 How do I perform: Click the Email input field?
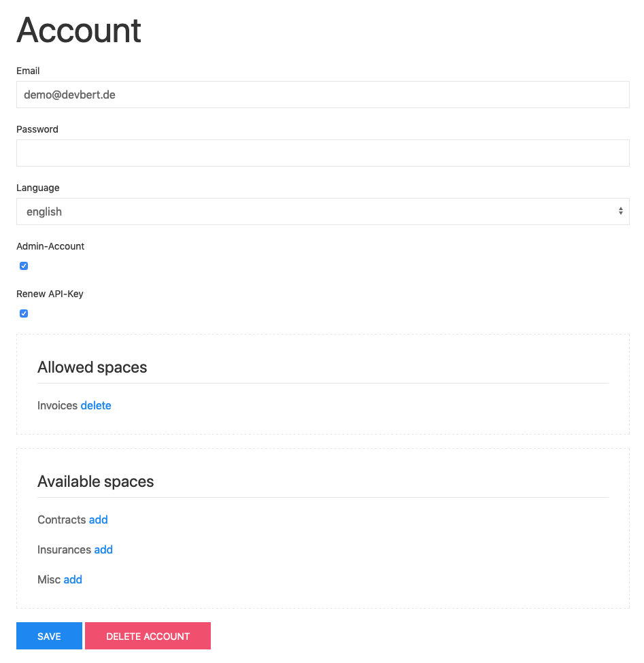point(322,95)
